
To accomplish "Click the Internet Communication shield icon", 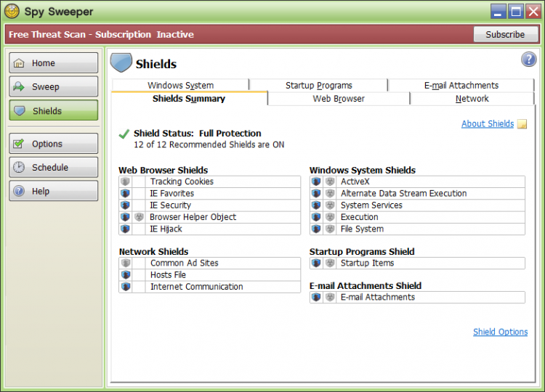I will tap(126, 287).
